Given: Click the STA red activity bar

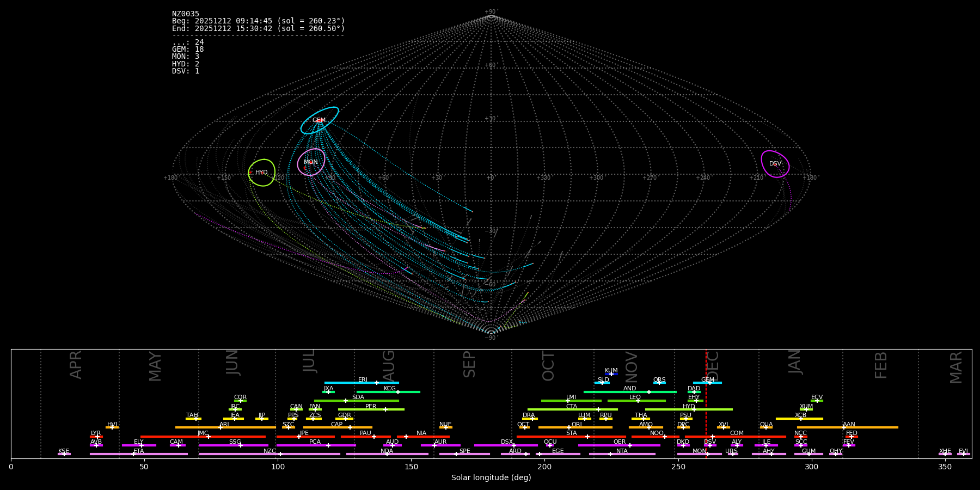Looking at the screenshot, I should tap(571, 437).
